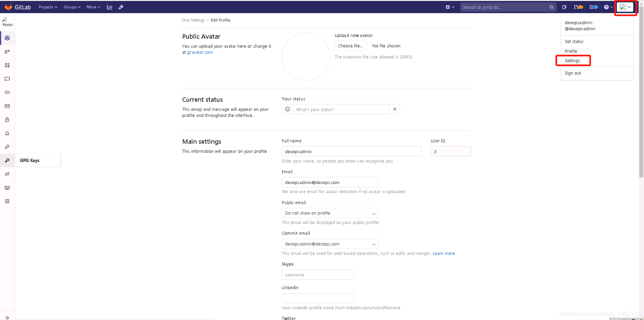Click the Choose file... button
Viewport: 644px width, 320px height.
coord(351,46)
